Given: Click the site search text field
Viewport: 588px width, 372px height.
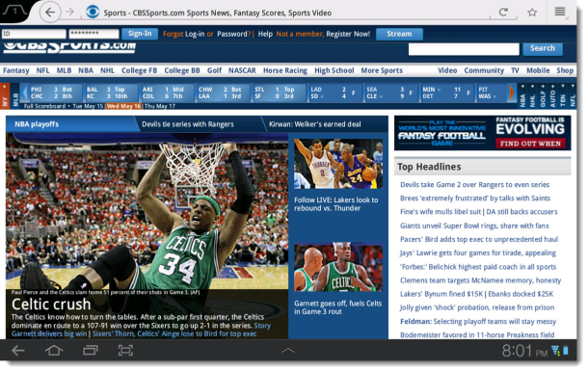Looking at the screenshot, I should click(464, 48).
